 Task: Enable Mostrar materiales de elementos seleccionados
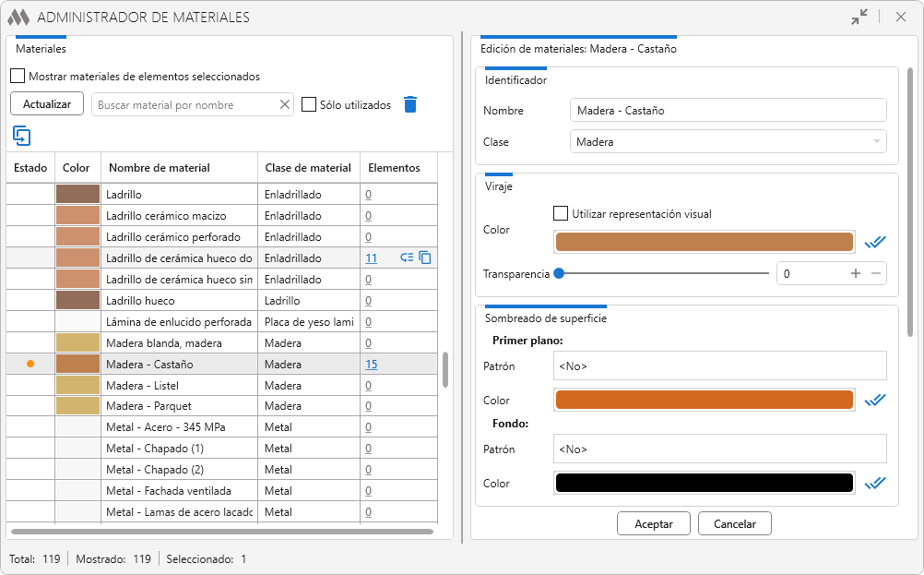point(18,76)
